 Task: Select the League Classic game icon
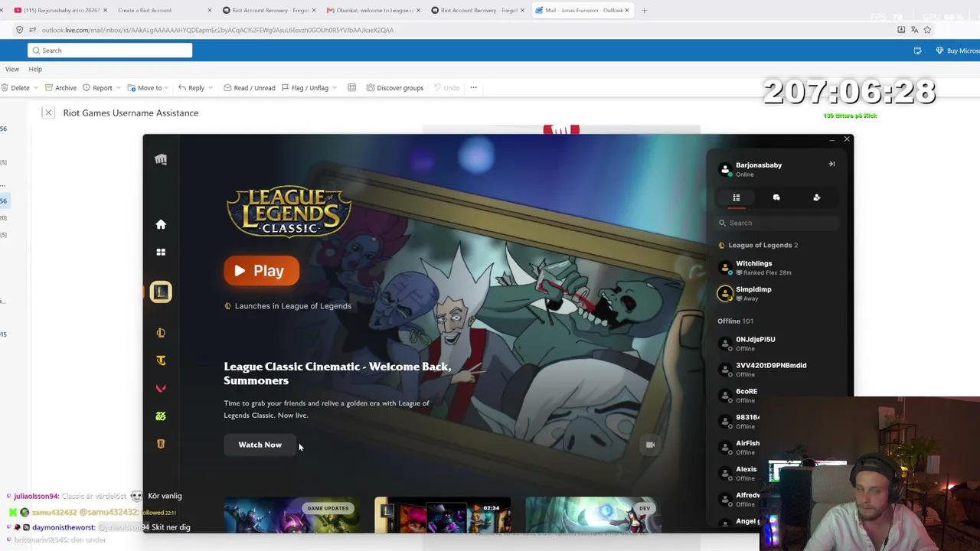coord(161,292)
